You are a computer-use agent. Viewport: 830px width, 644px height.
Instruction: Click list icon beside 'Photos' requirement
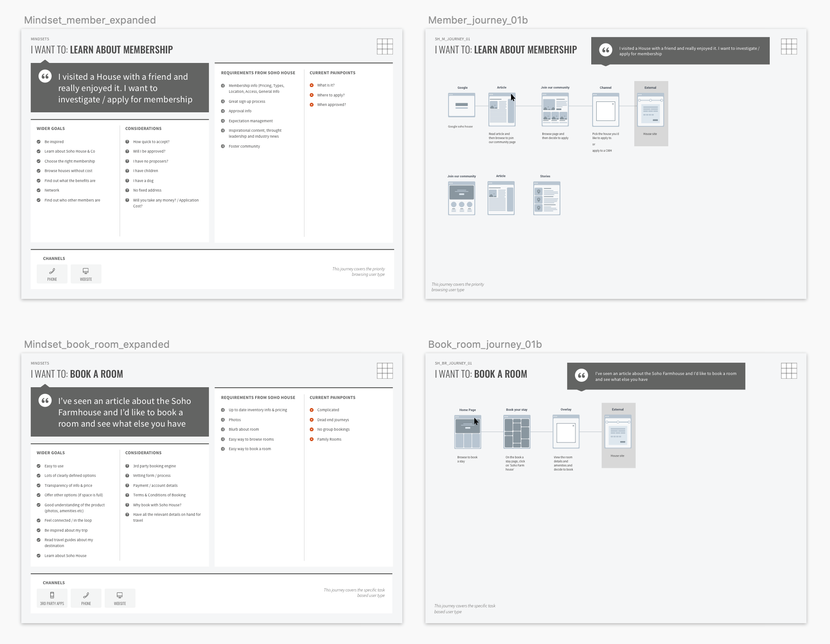pos(223,420)
